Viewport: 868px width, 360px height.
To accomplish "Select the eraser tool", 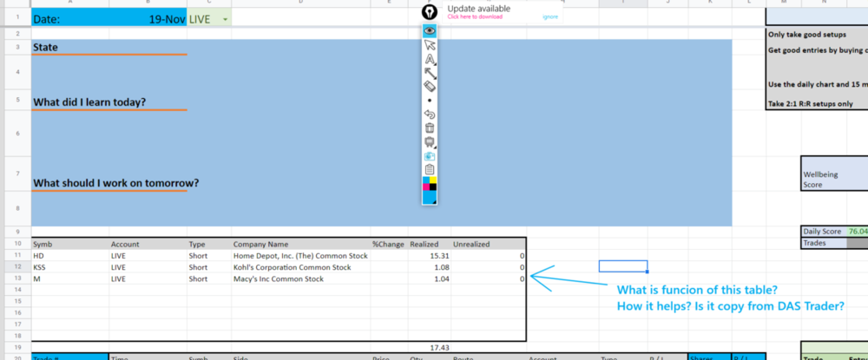I will point(430,86).
